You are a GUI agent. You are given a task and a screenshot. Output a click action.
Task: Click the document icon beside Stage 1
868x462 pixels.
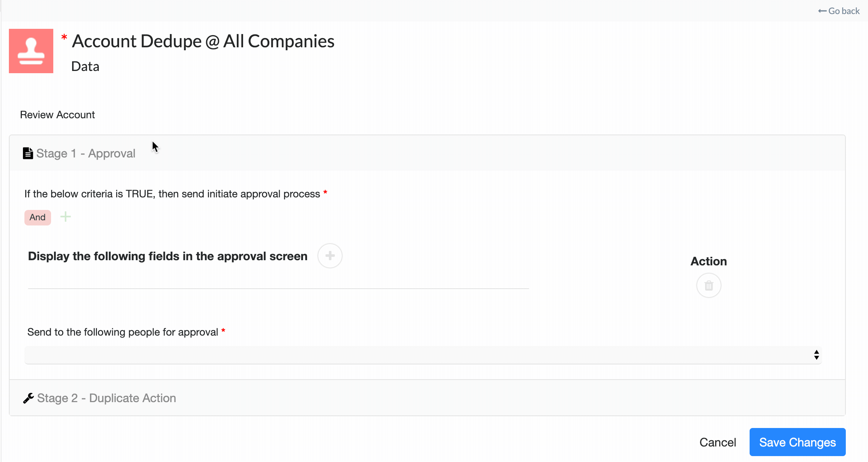(x=28, y=153)
